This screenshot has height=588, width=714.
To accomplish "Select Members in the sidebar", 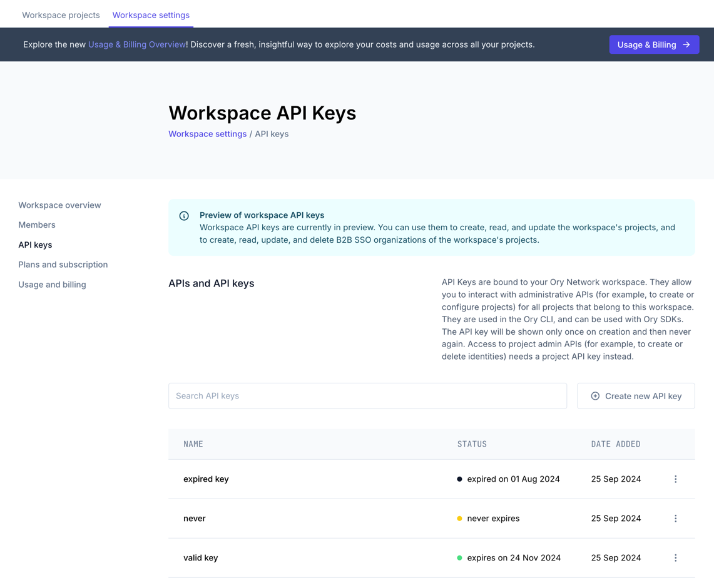I will [36, 225].
